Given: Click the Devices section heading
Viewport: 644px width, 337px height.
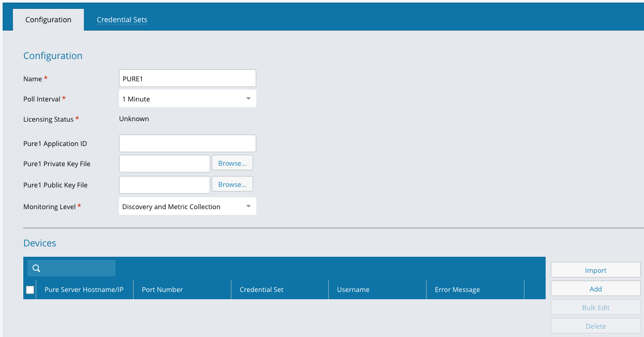Looking at the screenshot, I should 40,243.
